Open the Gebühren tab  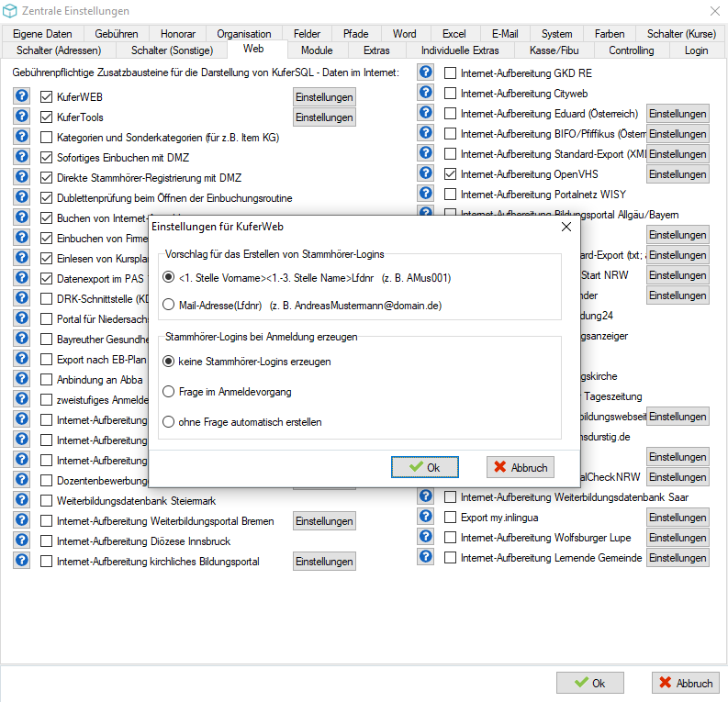point(116,34)
